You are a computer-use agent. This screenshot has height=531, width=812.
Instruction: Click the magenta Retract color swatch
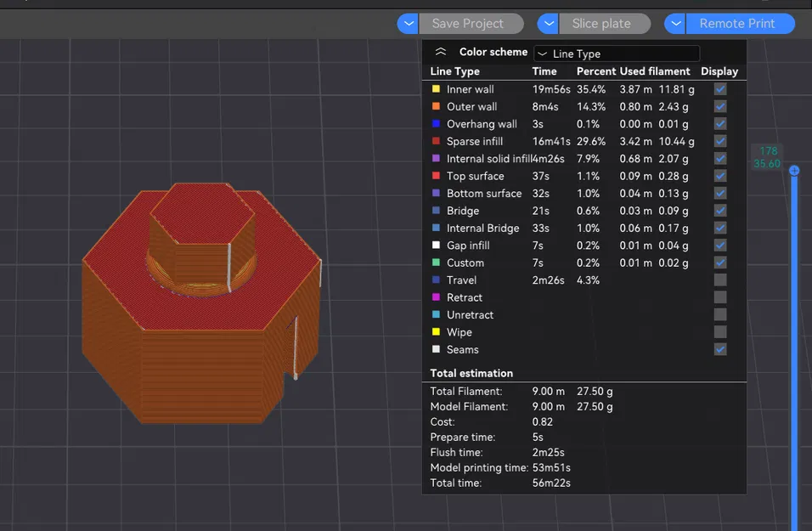(436, 297)
